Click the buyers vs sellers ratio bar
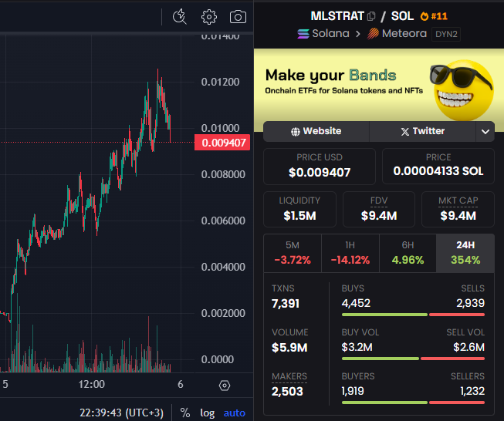Image resolution: width=504 pixels, height=421 pixels. pyautogui.click(x=413, y=402)
